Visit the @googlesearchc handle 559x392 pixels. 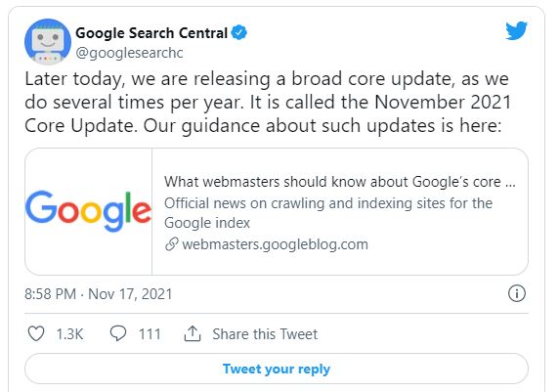[129, 53]
